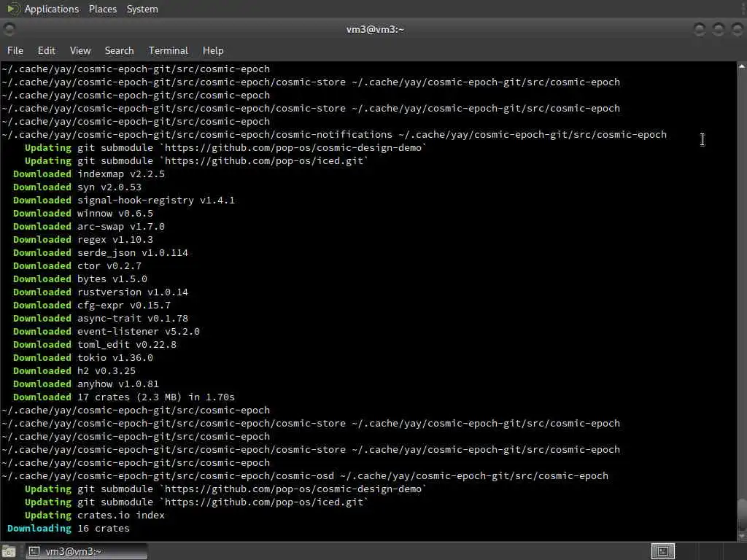The width and height of the screenshot is (747, 560).
Task: Open the Applications menu
Action: click(52, 9)
